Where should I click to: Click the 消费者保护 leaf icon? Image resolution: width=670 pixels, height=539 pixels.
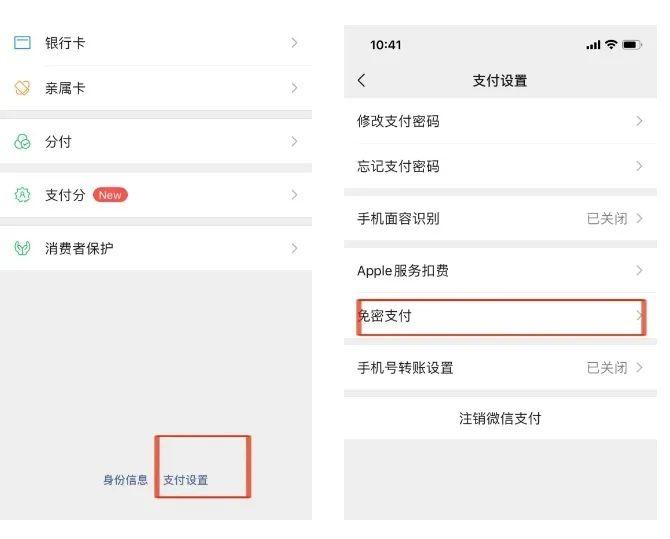click(23, 248)
